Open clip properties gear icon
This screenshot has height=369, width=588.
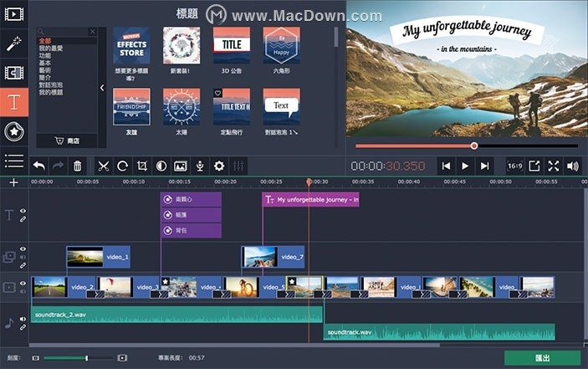(219, 166)
